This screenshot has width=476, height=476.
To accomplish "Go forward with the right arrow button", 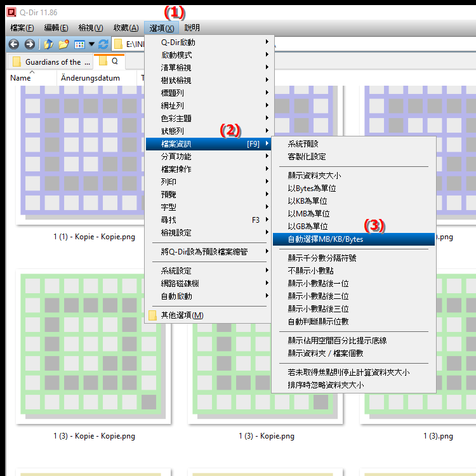I will 29,44.
